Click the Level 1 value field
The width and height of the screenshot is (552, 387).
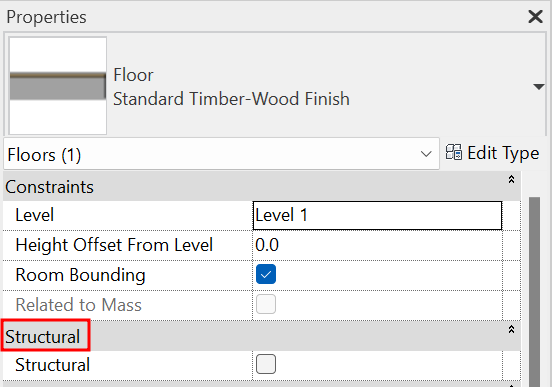pyautogui.click(x=377, y=215)
